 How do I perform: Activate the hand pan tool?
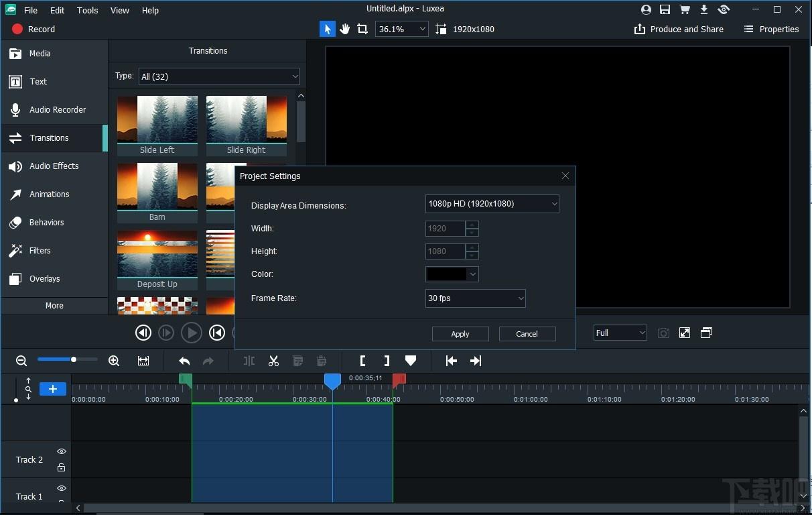point(345,29)
